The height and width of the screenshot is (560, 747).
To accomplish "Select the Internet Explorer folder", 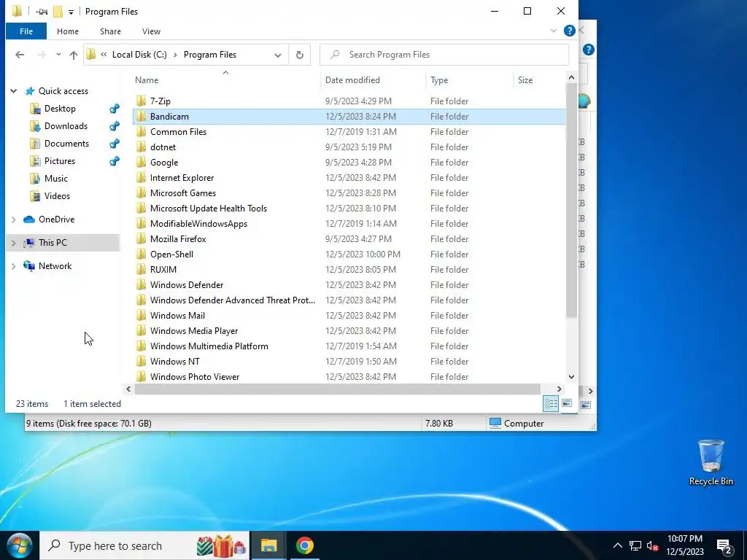I will [182, 178].
